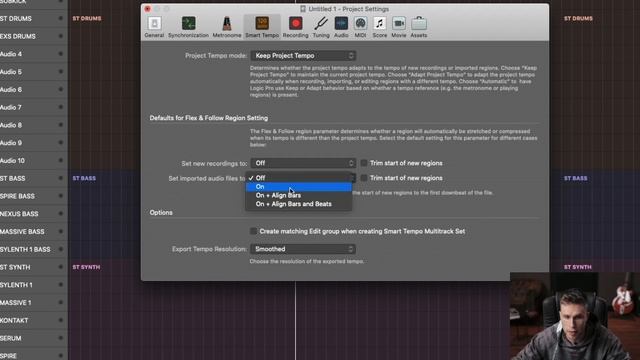Select the ST DRUMS track header
Image resolution: width=640 pixels, height=360 pixels.
[x=33, y=18]
